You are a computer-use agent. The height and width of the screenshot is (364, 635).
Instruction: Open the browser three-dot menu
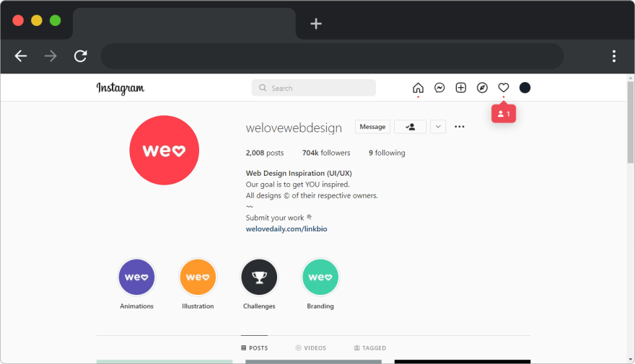614,56
